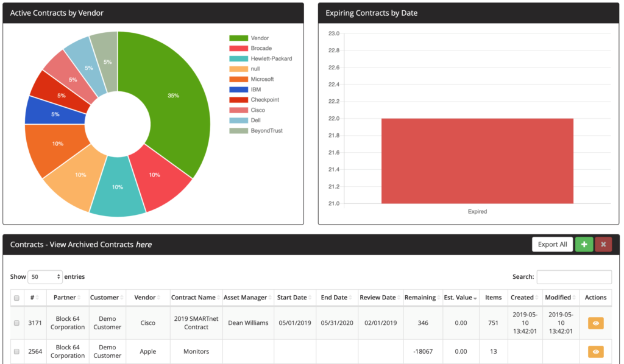Click the sort icon on the Items column
Screen dimensions: 624x364
point(502,298)
